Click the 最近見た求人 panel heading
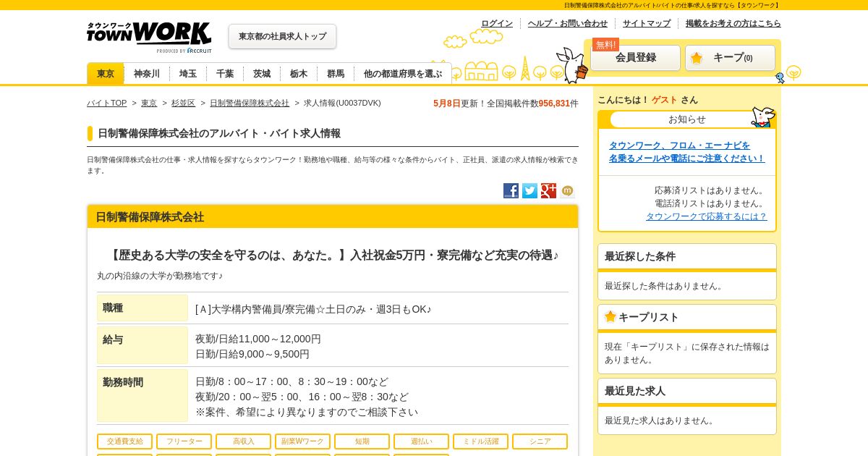This screenshot has height=456, width=868. (x=687, y=391)
